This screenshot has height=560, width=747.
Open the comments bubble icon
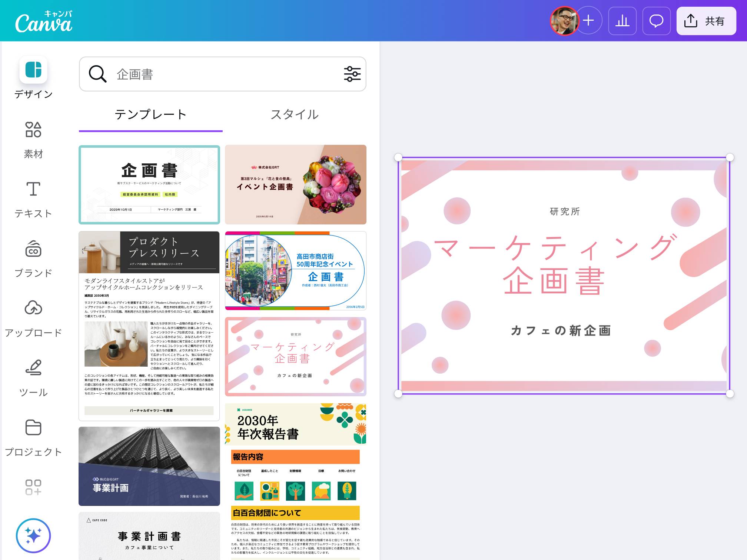[657, 21]
